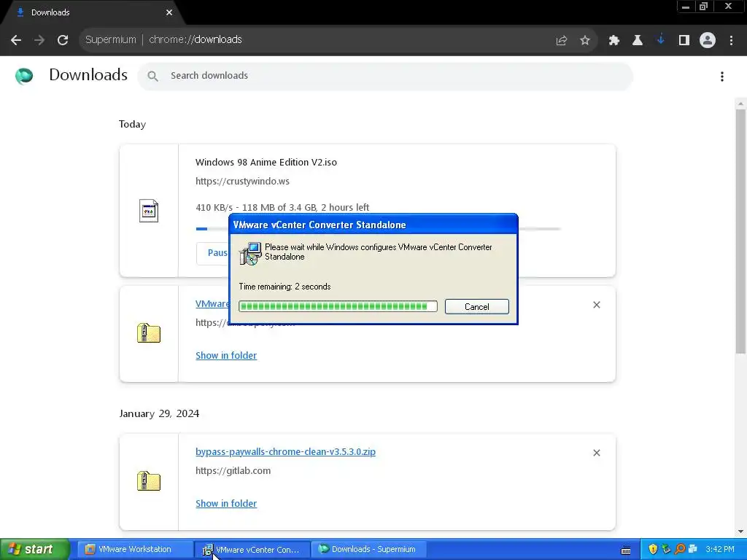This screenshot has height=560, width=747.
Task: Click the safely remove hardware tray icon
Action: [x=666, y=549]
